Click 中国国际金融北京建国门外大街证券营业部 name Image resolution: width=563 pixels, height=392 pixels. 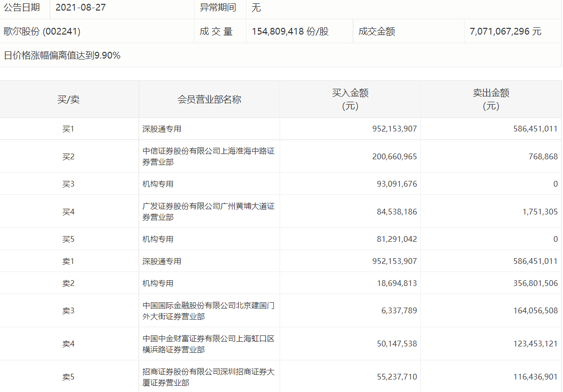208,311
